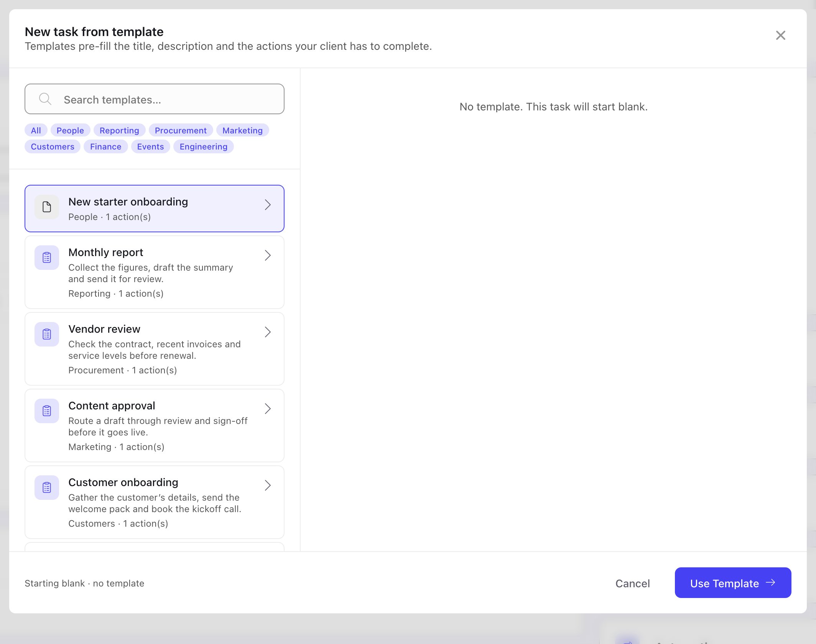Expand the Vendor review chevron
This screenshot has height=644, width=816.
pos(268,332)
